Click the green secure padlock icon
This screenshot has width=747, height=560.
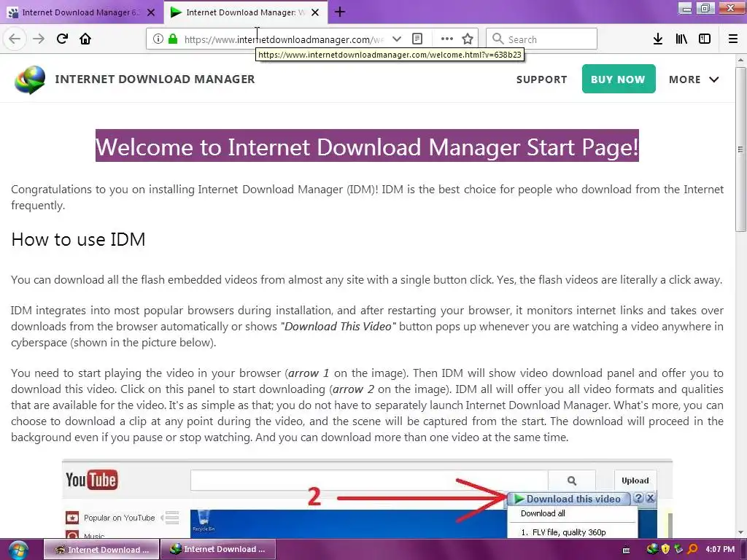(173, 39)
